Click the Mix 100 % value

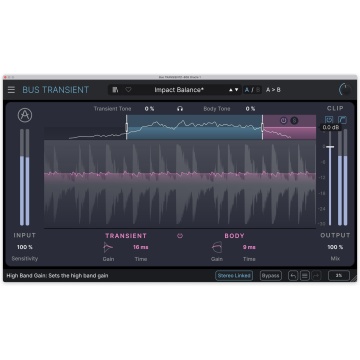coord(335,247)
